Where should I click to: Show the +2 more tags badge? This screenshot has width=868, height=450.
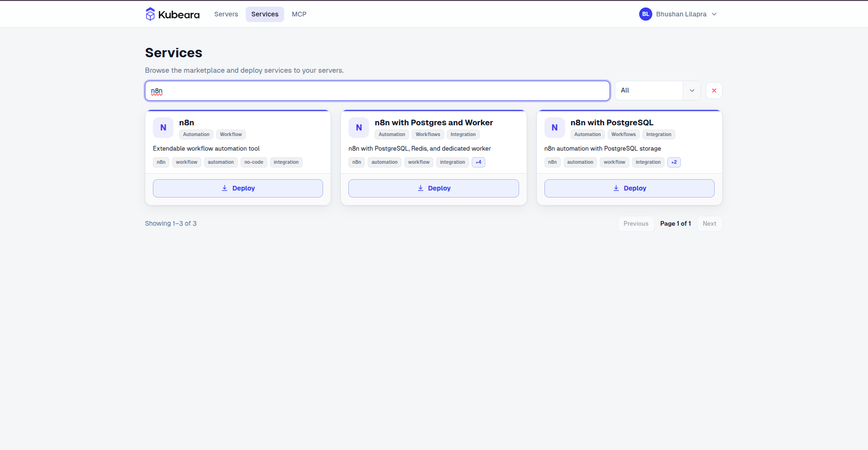point(674,162)
